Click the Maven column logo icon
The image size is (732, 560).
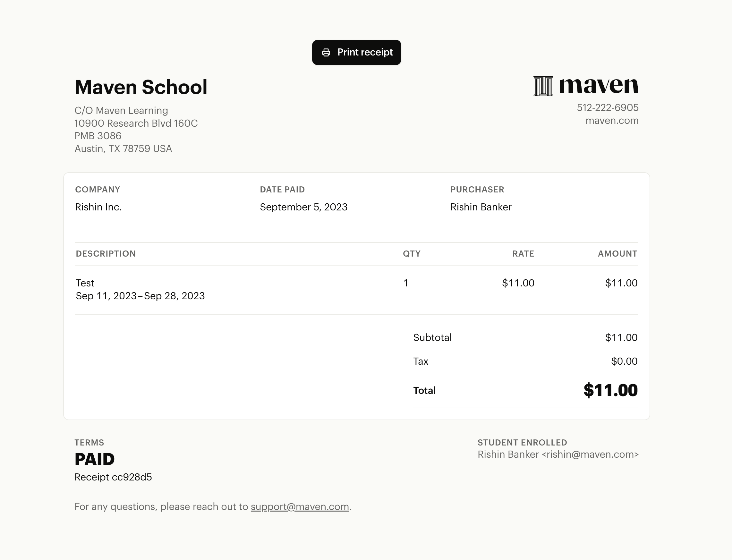pos(543,86)
